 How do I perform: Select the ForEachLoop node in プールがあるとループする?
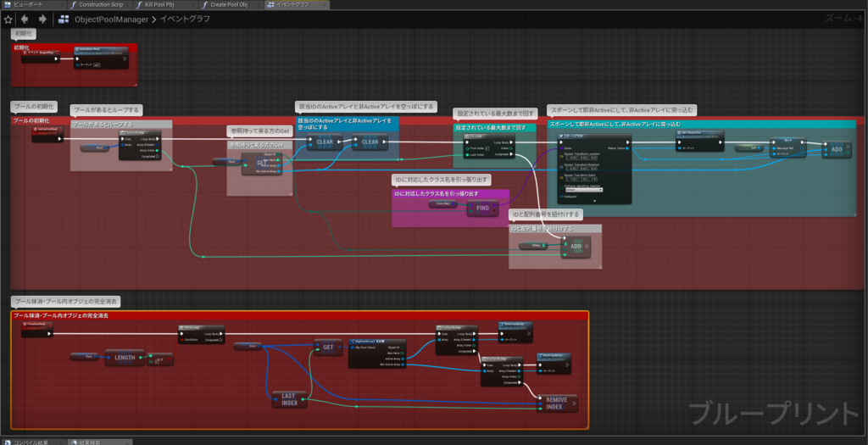140,145
